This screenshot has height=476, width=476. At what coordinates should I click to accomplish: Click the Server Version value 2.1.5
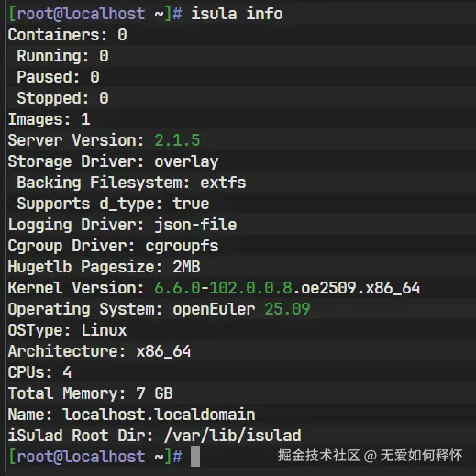click(x=177, y=140)
